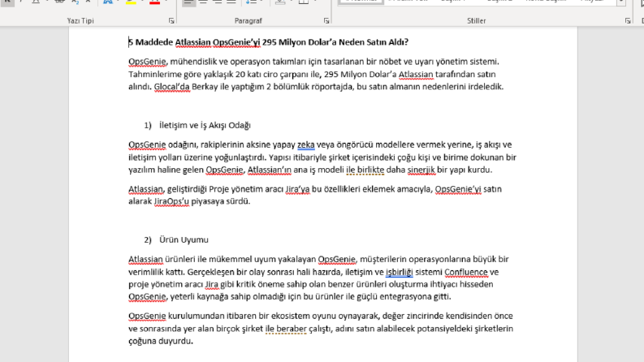Click the blue-underlined word 'zeka'
This screenshot has width=644, height=362.
pos(306,144)
